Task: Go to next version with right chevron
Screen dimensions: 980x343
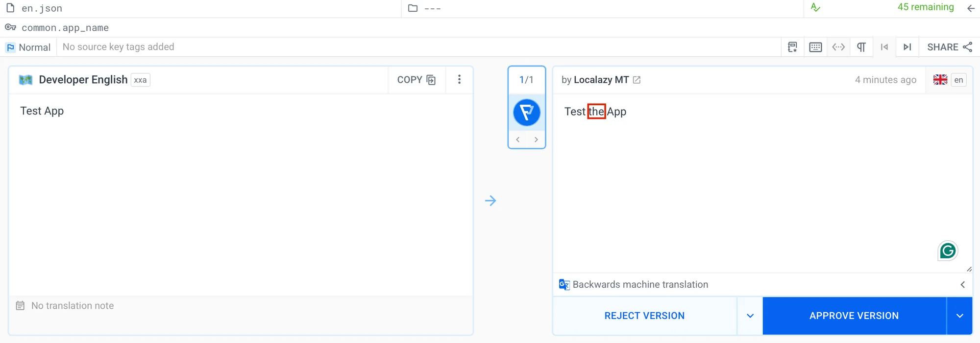Action: click(x=536, y=139)
